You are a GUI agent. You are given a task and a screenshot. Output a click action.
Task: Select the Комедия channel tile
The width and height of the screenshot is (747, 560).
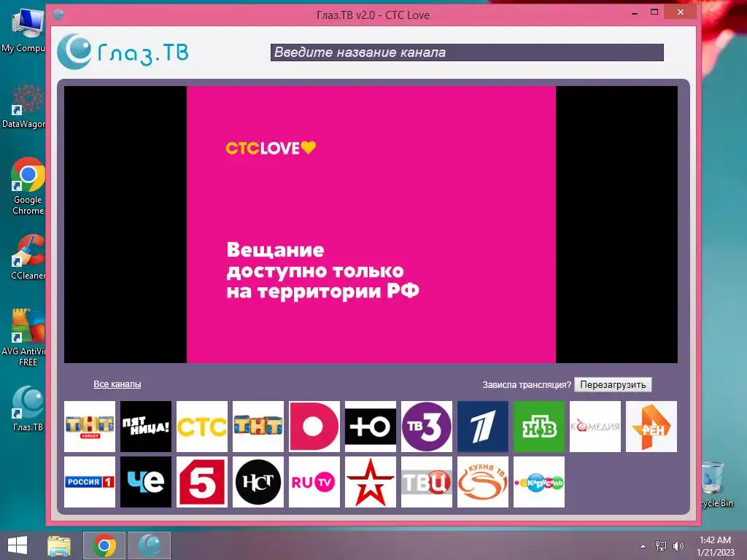595,426
